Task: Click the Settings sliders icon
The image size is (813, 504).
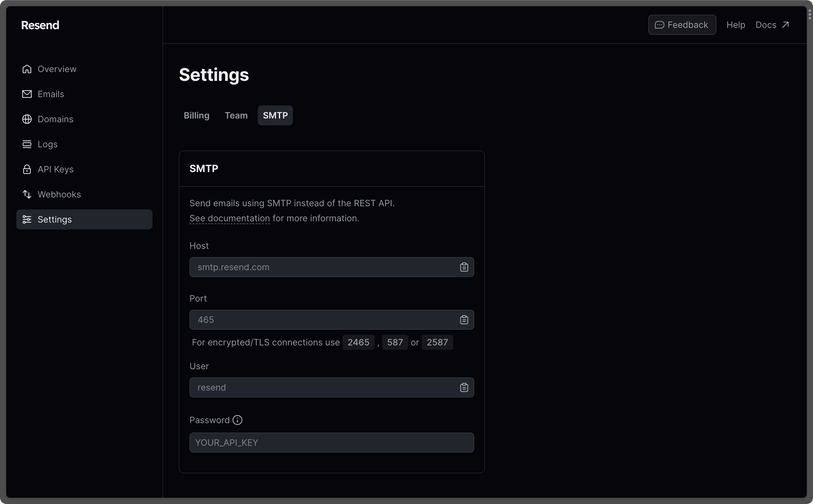Action: [27, 219]
